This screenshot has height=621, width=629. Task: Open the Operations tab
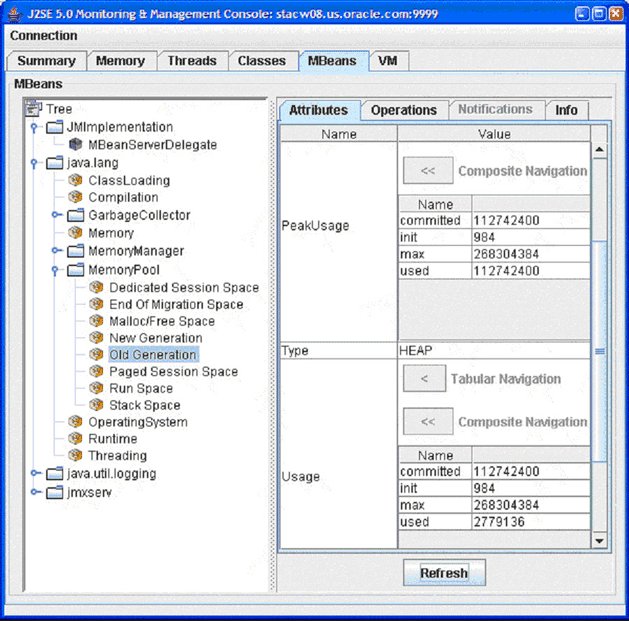tap(403, 110)
